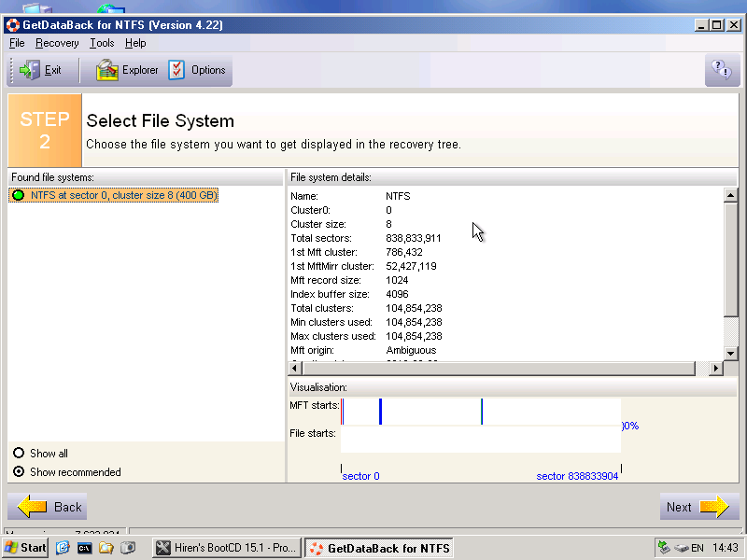The image size is (747, 560).
Task: Switch to Hiren's BootCD taskbar window
Action: [227, 548]
